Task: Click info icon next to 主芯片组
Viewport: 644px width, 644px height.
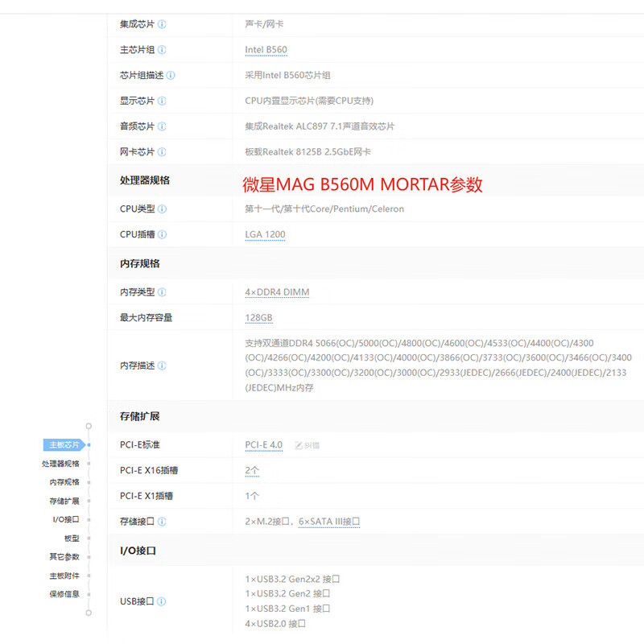Action: point(163,50)
